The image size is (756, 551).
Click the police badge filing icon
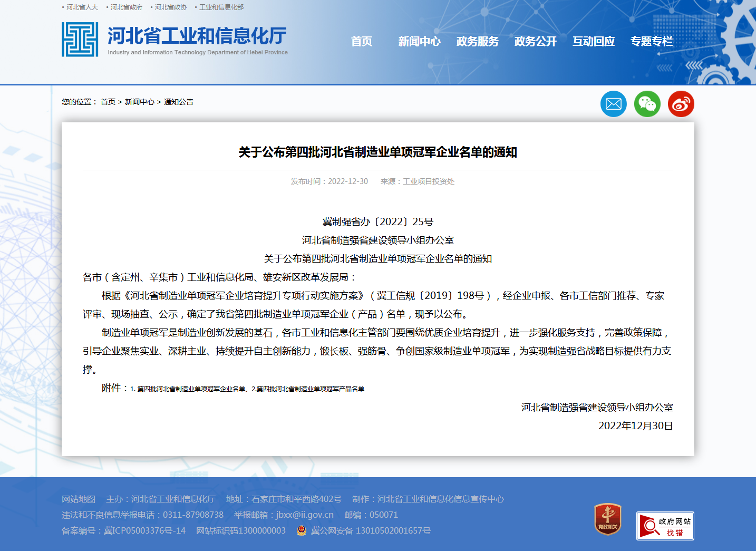point(302,530)
